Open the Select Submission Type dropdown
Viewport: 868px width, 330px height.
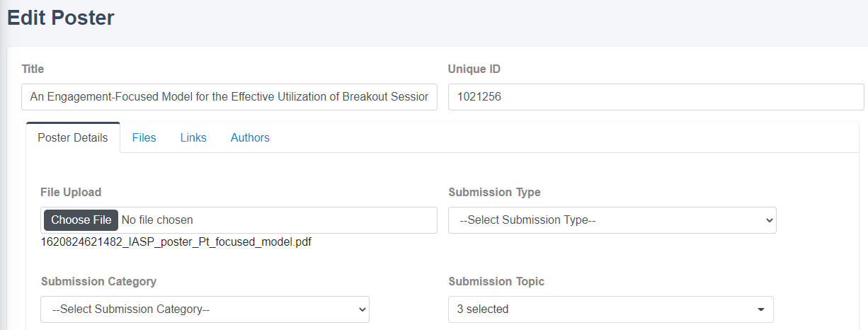coord(612,220)
